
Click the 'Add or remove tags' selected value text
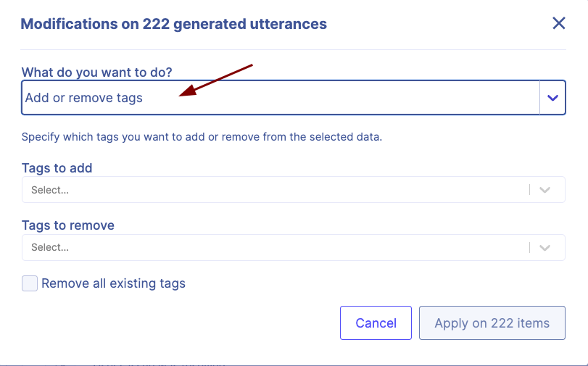coord(84,98)
